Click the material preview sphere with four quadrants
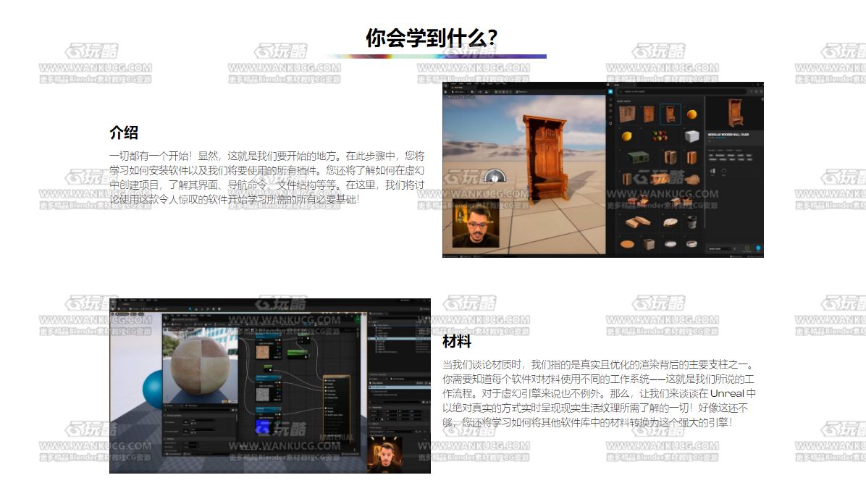This screenshot has height=504, width=866. [200, 365]
